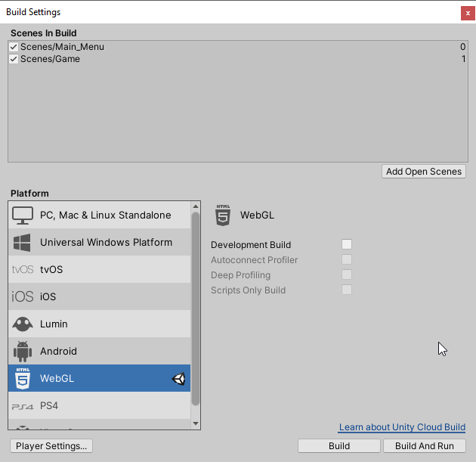The width and height of the screenshot is (476, 462).
Task: Click the Android robot icon
Action: point(23,352)
